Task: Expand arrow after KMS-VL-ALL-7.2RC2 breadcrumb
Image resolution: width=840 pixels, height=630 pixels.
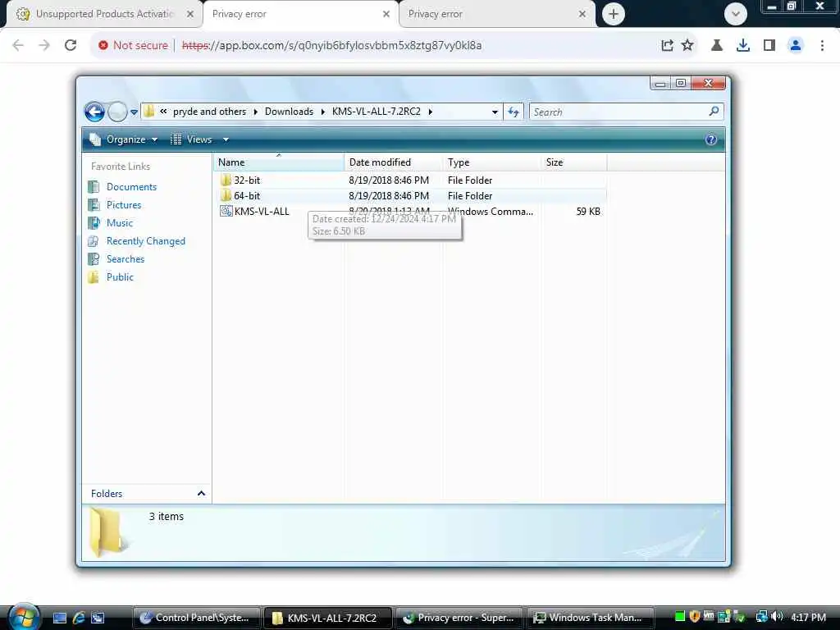Action: tap(430, 112)
